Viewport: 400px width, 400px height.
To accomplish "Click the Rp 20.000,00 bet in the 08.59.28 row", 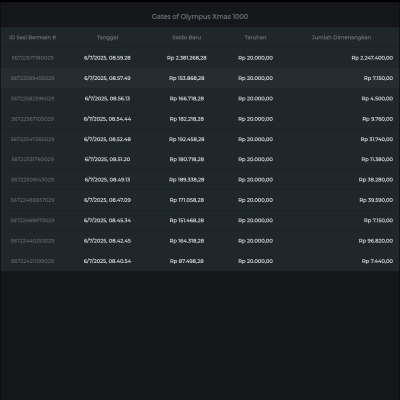I will point(255,58).
